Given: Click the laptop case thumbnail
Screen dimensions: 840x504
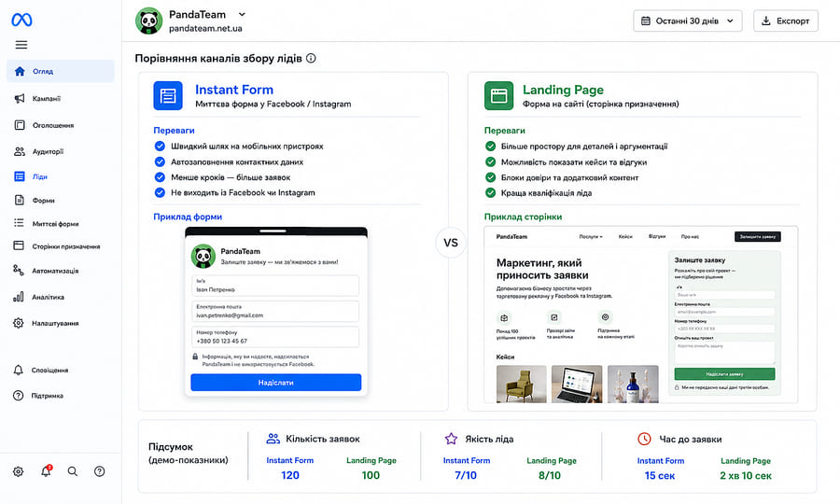Looking at the screenshot, I should coord(577,384).
